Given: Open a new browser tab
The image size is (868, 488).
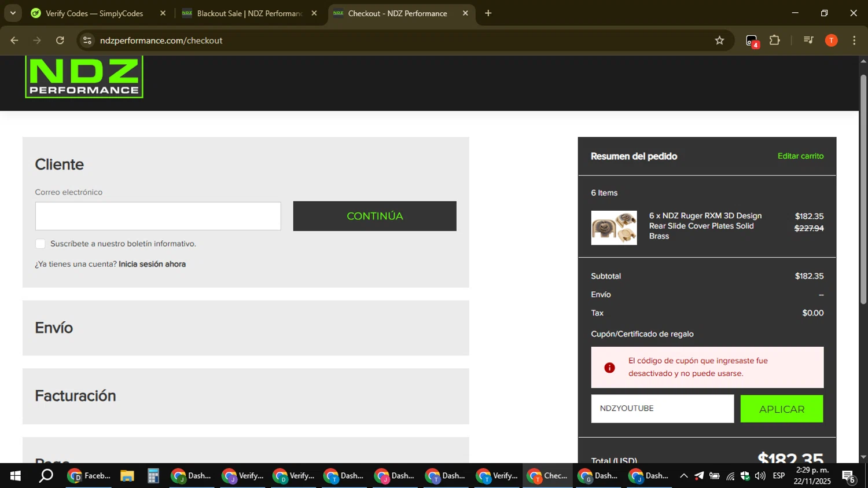Looking at the screenshot, I should pos(488,13).
